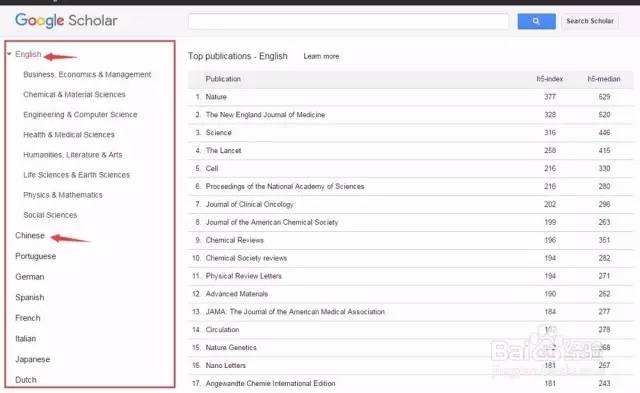
Task: Click the blue magnifier search button
Action: point(536,21)
